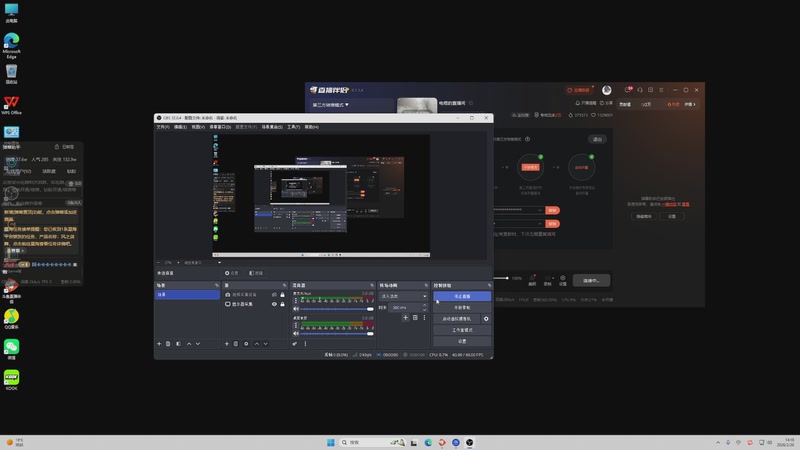Adjust the 麦克风/Aux volume slider

point(337,309)
